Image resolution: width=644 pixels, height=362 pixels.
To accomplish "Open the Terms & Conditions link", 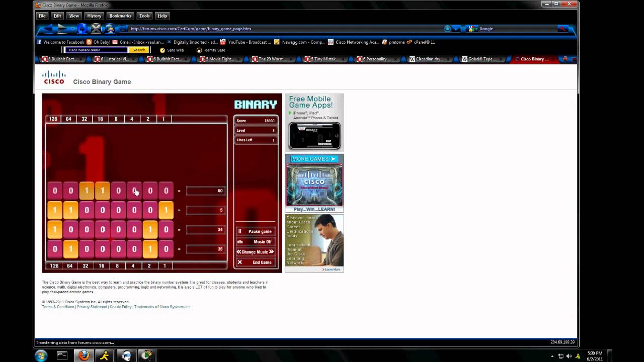I will pos(58,307).
